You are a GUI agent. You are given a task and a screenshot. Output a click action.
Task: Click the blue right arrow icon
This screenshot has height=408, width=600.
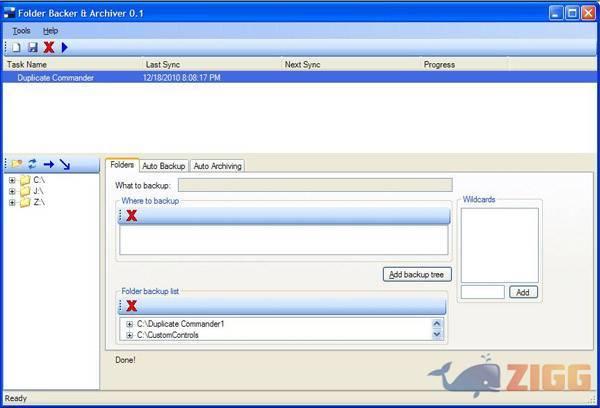(x=49, y=165)
